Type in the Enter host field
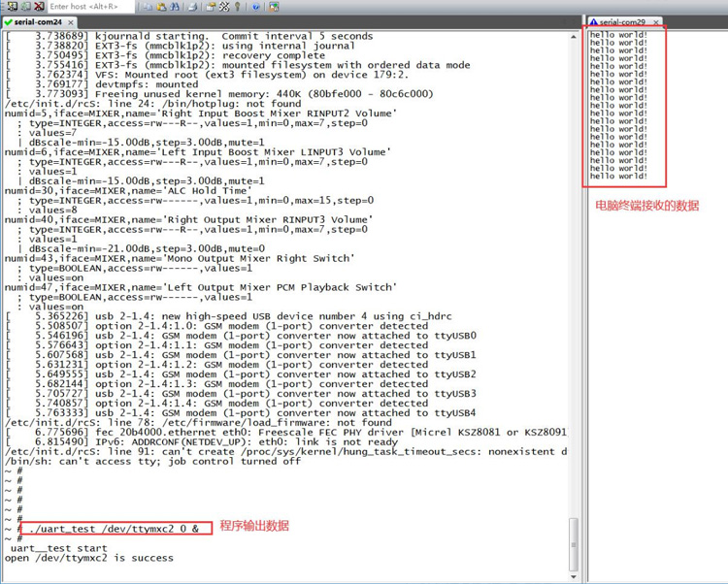This screenshot has height=584, width=728. click(x=89, y=7)
